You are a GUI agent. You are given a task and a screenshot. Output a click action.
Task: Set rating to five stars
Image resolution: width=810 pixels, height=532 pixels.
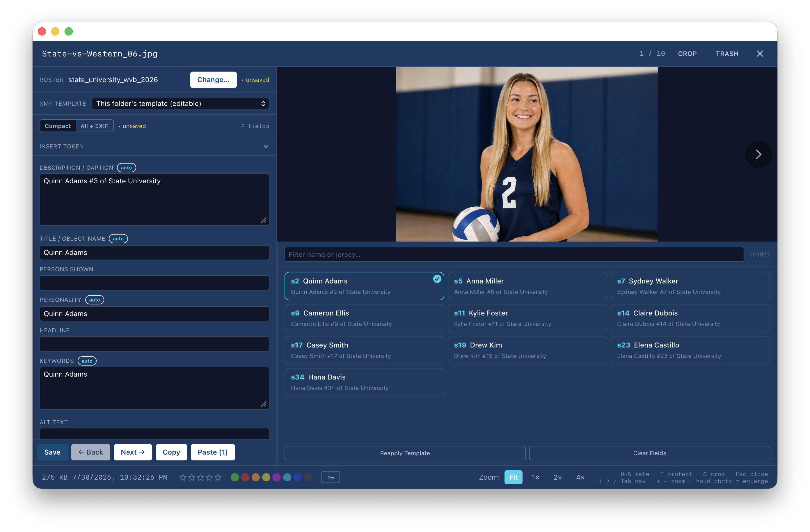[x=218, y=477]
